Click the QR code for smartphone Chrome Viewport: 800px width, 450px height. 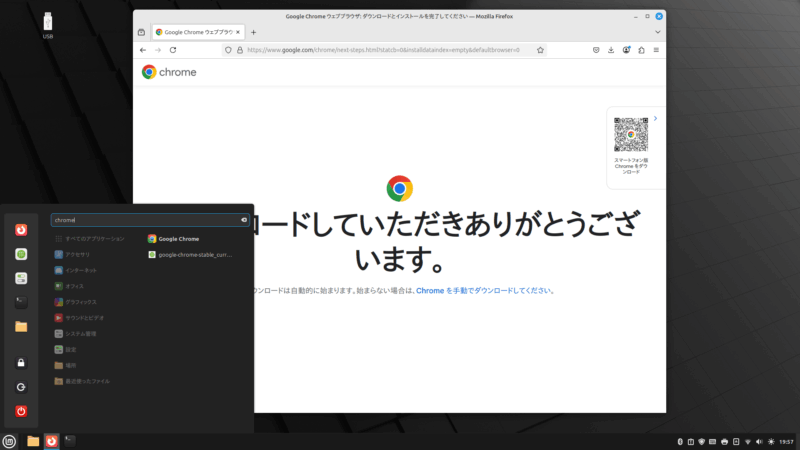631,135
